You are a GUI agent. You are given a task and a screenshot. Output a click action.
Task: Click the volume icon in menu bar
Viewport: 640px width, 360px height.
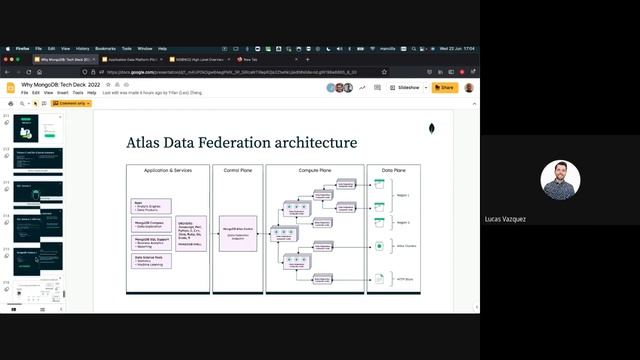(339, 49)
